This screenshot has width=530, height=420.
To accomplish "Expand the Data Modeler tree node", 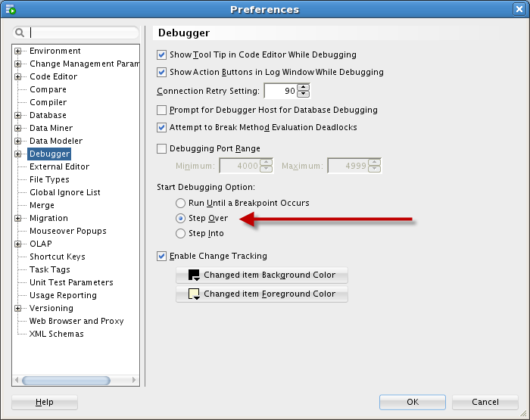I will (18, 141).
